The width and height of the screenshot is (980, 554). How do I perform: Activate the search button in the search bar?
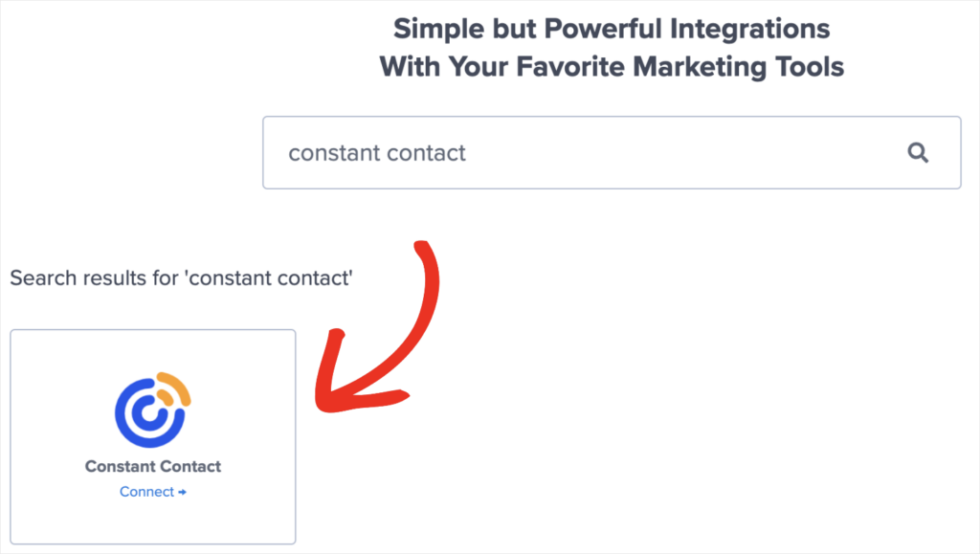(x=918, y=152)
